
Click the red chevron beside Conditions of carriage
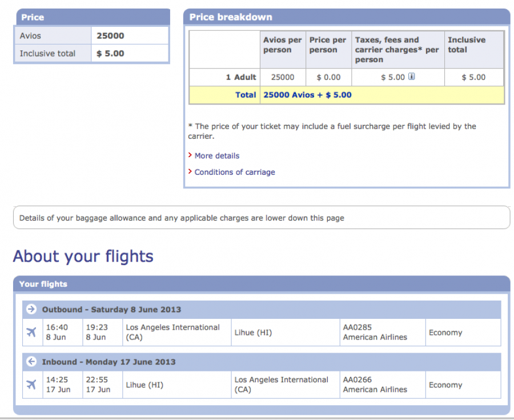[190, 171]
